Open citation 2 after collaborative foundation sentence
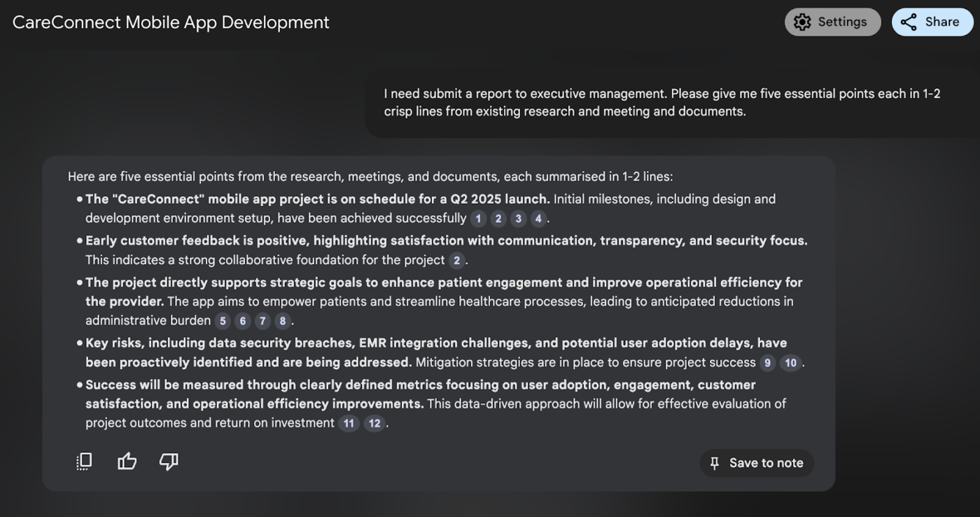980x517 pixels. (457, 261)
